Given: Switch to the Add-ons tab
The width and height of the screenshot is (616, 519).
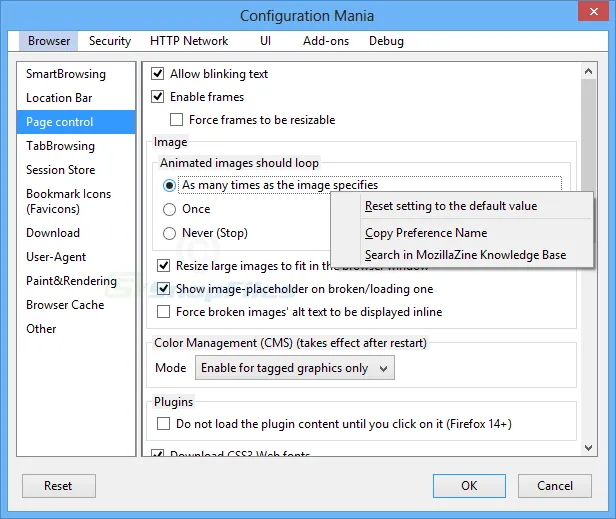Looking at the screenshot, I should [x=324, y=41].
